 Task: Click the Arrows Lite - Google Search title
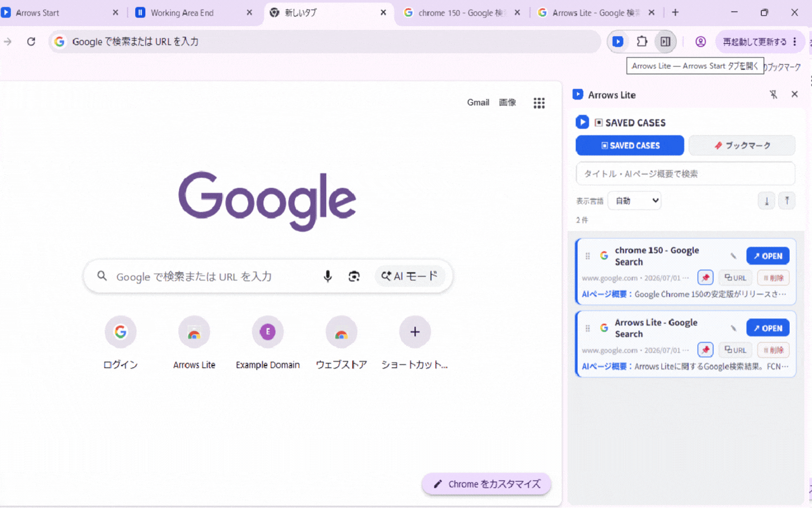tap(656, 328)
